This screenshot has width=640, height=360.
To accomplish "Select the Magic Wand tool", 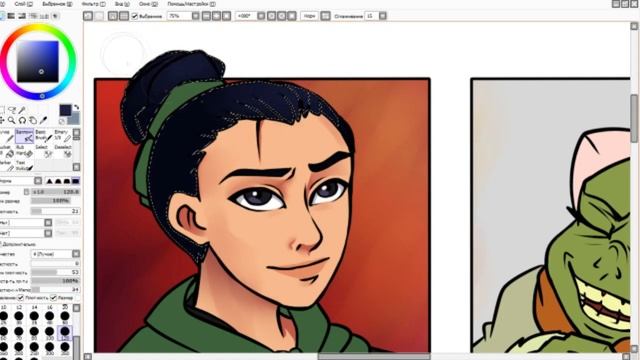I will (22, 110).
